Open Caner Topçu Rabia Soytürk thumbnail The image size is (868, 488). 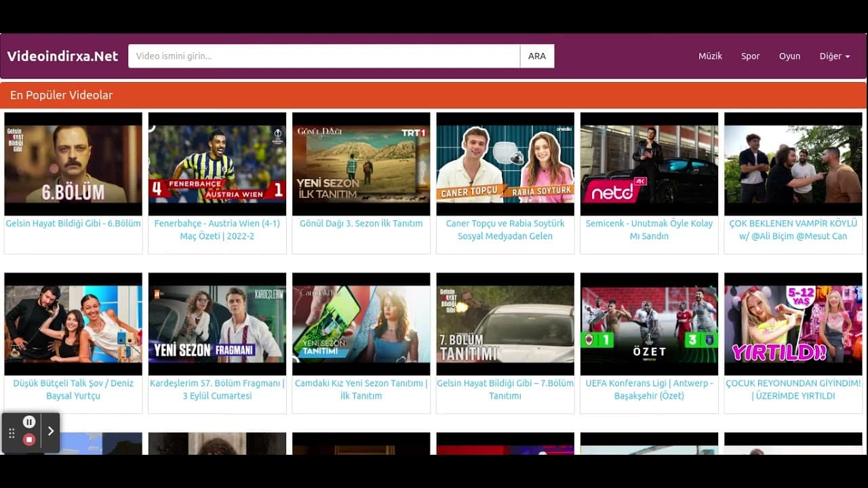tap(505, 164)
